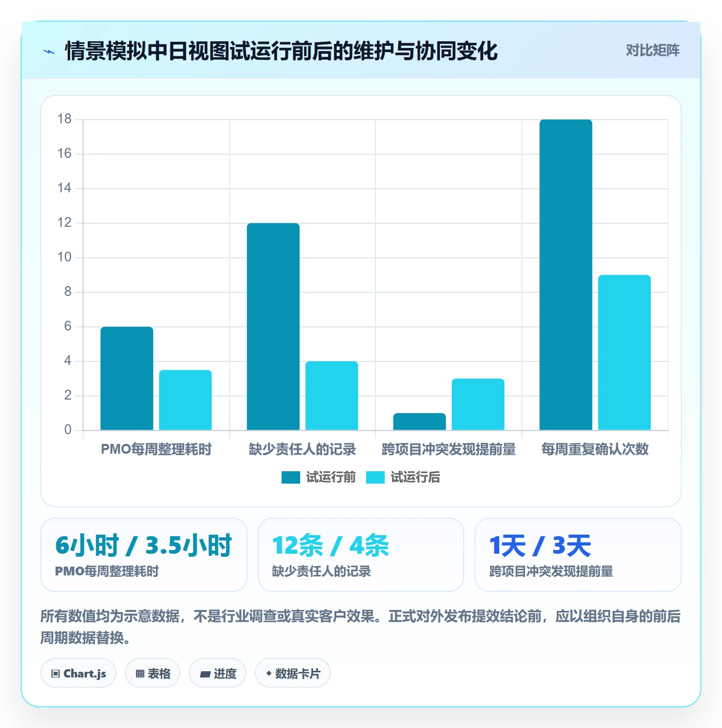
Task: Click the 试运行前 bar for 跨项目冲突发现提前量
Action: (x=419, y=422)
